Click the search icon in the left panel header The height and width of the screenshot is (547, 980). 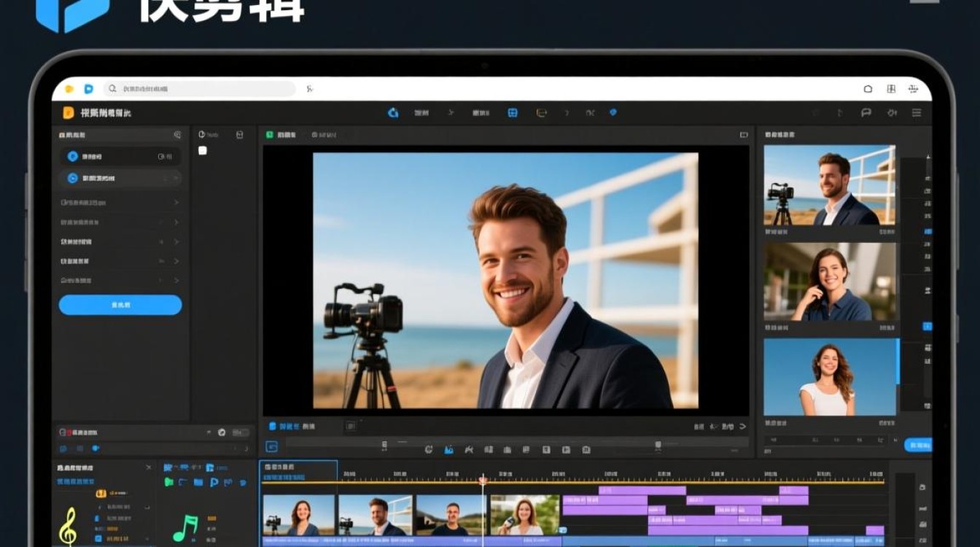click(x=177, y=135)
